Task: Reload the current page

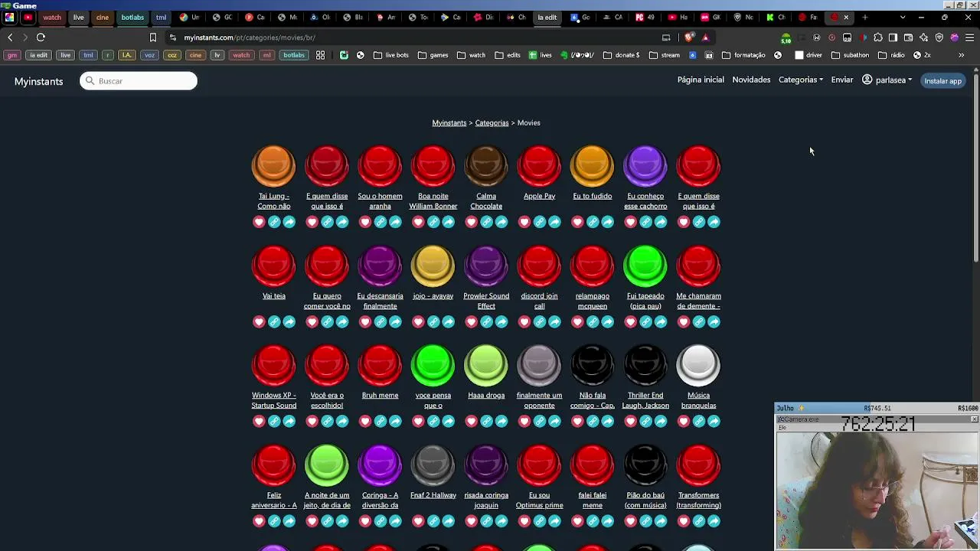Action: pos(41,37)
